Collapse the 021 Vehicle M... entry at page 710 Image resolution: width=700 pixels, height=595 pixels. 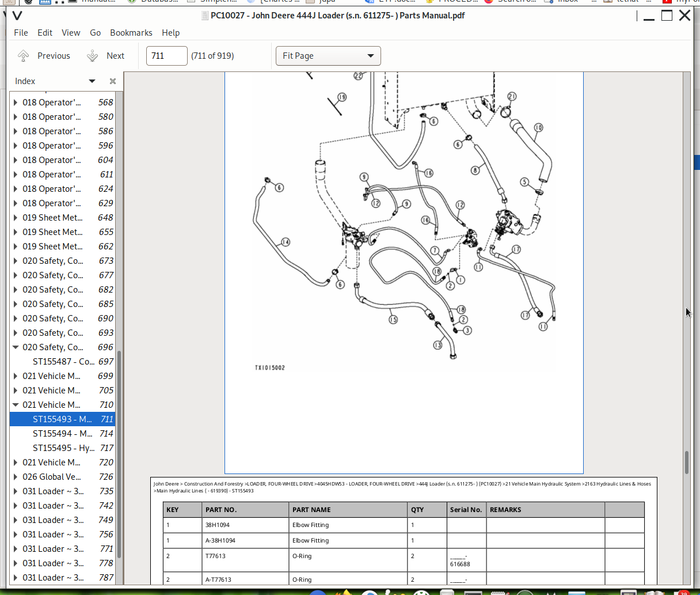(x=16, y=405)
